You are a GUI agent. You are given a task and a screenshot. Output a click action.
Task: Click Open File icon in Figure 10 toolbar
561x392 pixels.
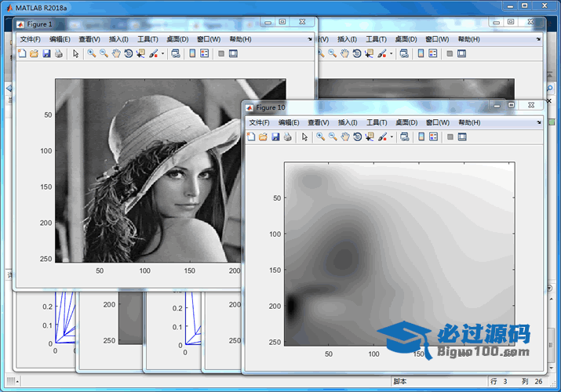[263, 137]
